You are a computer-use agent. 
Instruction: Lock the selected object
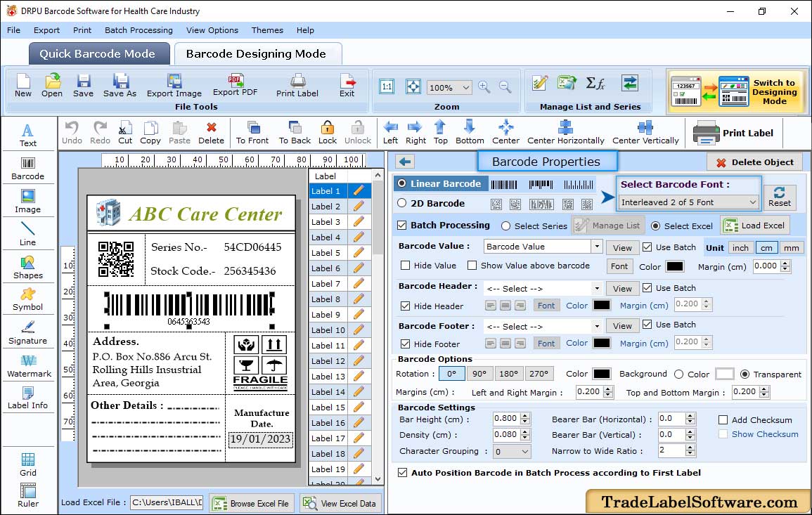tap(328, 133)
